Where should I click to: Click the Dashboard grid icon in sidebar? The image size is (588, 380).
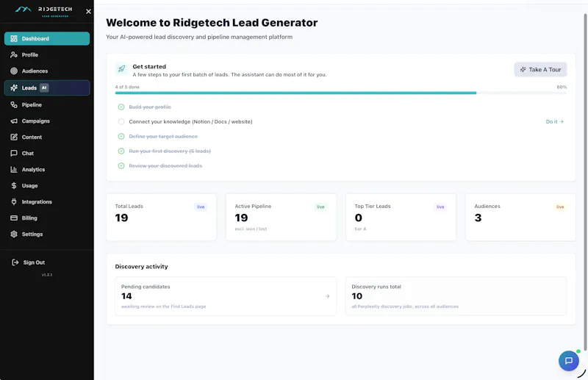click(x=14, y=39)
